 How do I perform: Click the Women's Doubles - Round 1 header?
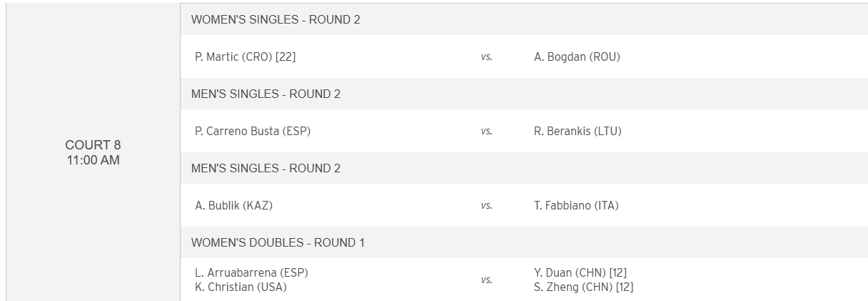coord(278,243)
